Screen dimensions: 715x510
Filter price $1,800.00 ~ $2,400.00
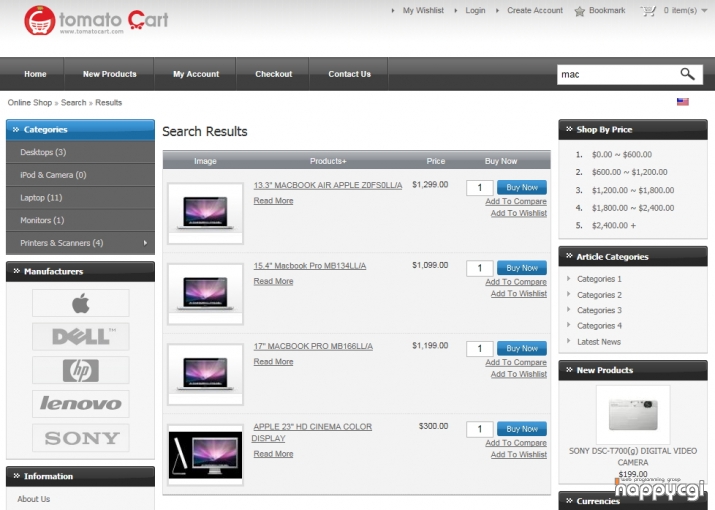(x=632, y=208)
